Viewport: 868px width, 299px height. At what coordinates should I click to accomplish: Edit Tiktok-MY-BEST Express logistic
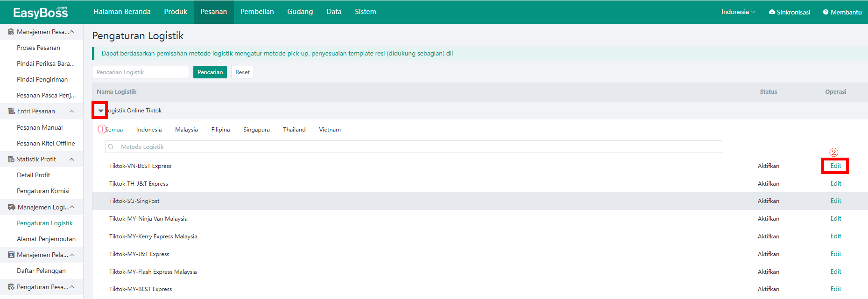[x=836, y=289]
